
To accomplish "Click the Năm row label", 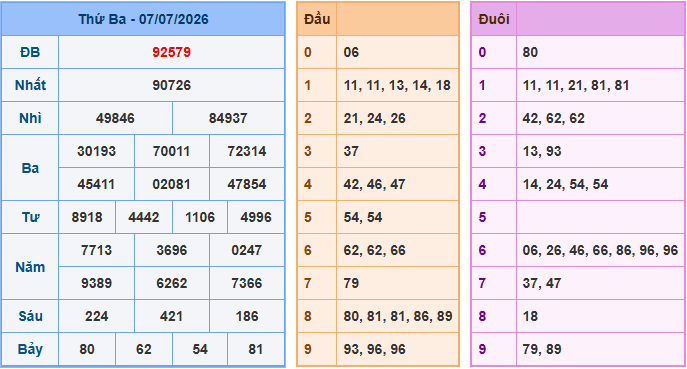I will [x=30, y=267].
